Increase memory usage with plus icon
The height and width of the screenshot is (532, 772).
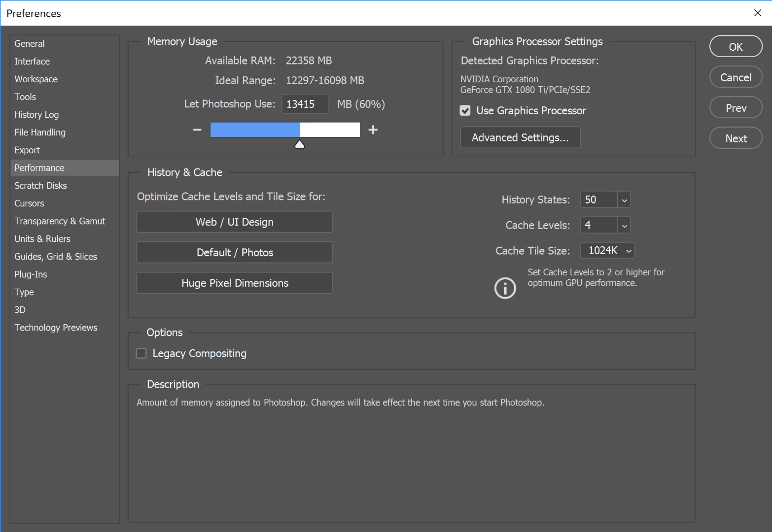pyautogui.click(x=373, y=130)
